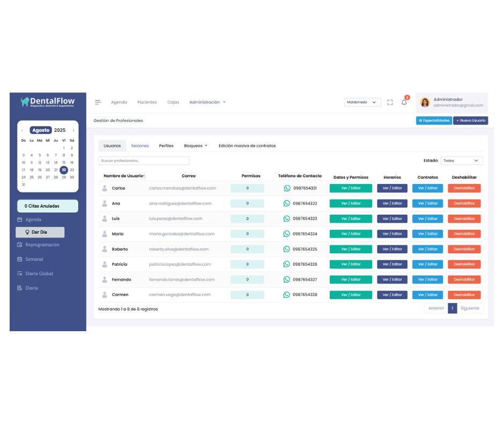Click the administrator profile avatar

[425, 103]
